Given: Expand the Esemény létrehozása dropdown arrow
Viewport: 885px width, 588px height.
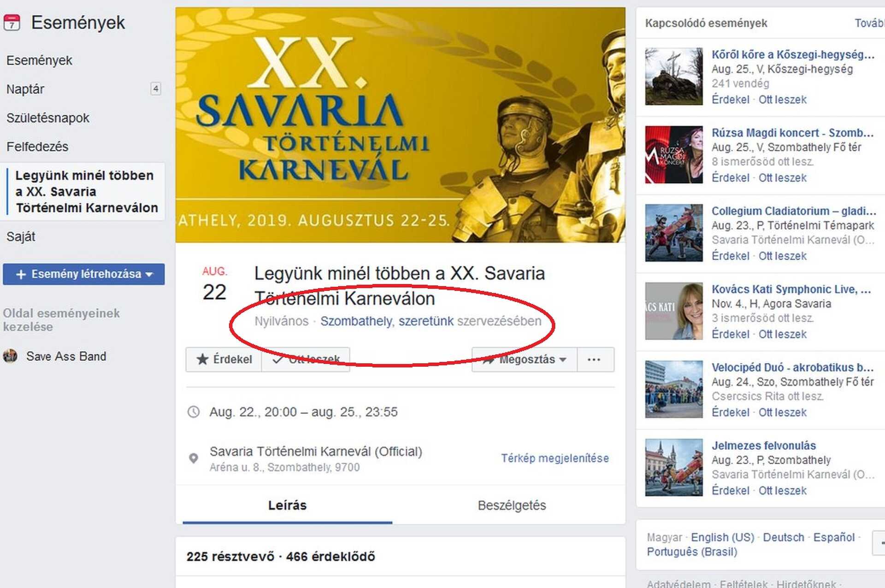Looking at the screenshot, I should point(149,275).
